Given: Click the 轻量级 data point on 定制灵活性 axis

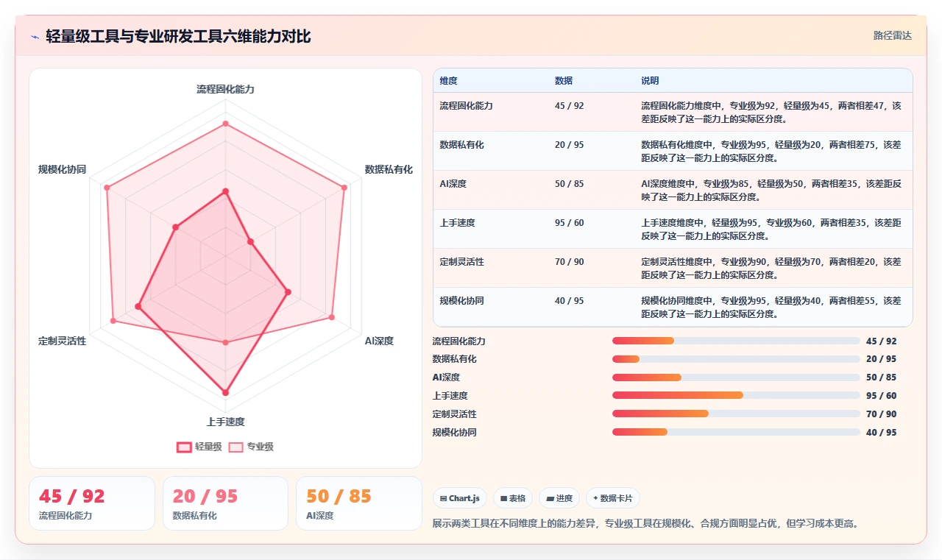Looking at the screenshot, I should tap(138, 306).
